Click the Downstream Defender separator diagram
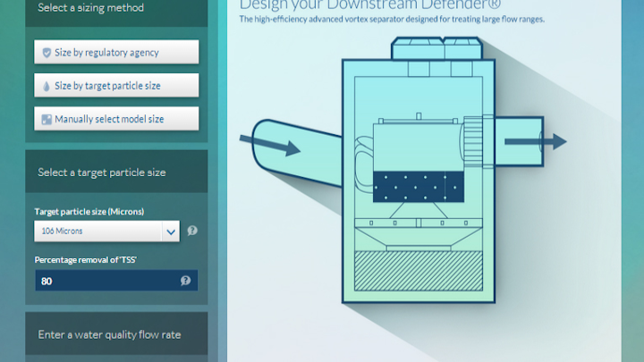This screenshot has width=644, height=362. click(402, 170)
